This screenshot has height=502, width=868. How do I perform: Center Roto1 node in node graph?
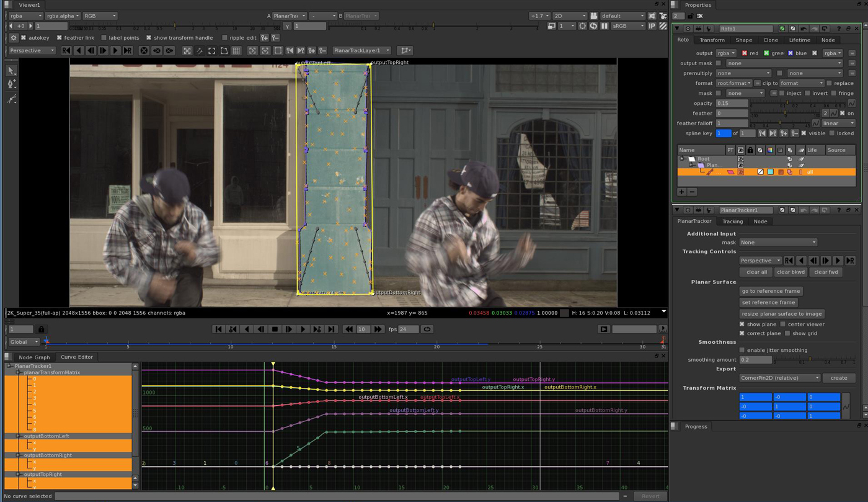tap(688, 29)
